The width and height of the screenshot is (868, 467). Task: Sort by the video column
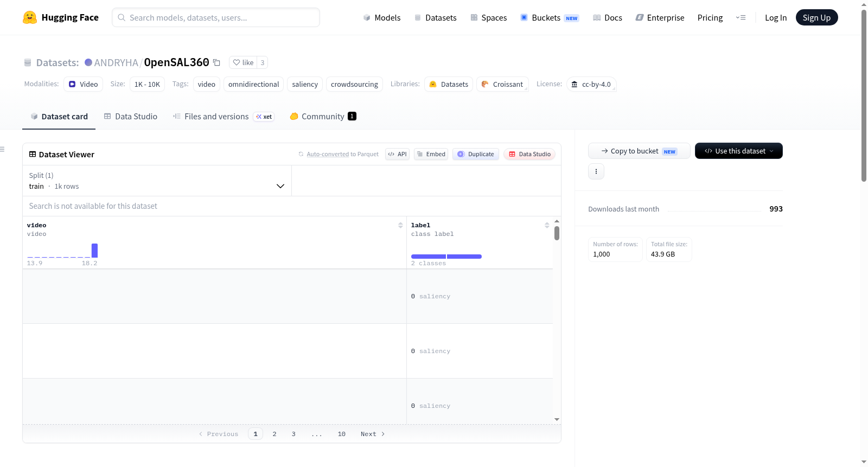(400, 225)
